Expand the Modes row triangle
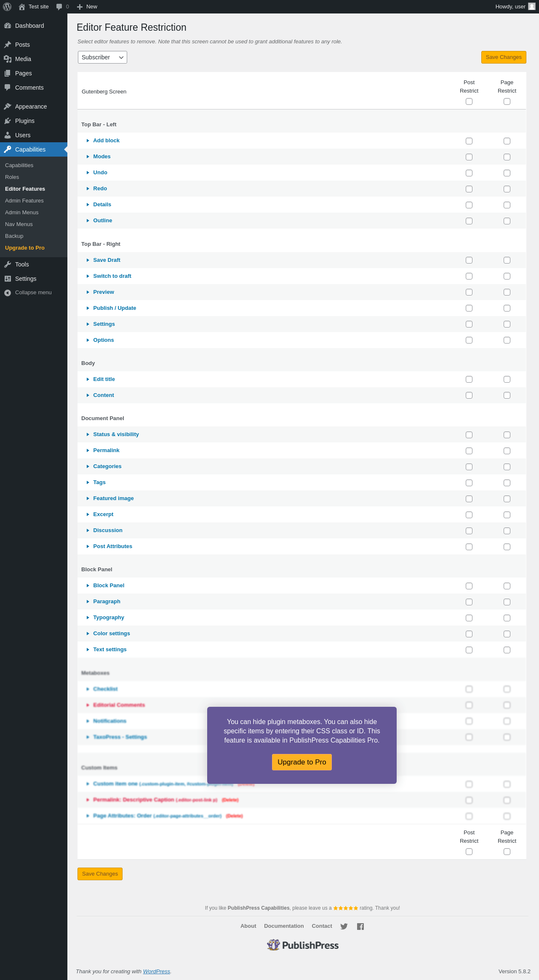The height and width of the screenshot is (980, 539). pos(88,157)
